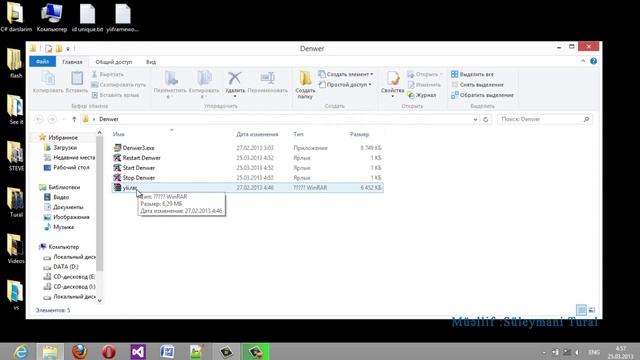Image resolution: width=640 pixels, height=360 pixels.
Task: Click the Up one level arrow
Action: click(74, 119)
